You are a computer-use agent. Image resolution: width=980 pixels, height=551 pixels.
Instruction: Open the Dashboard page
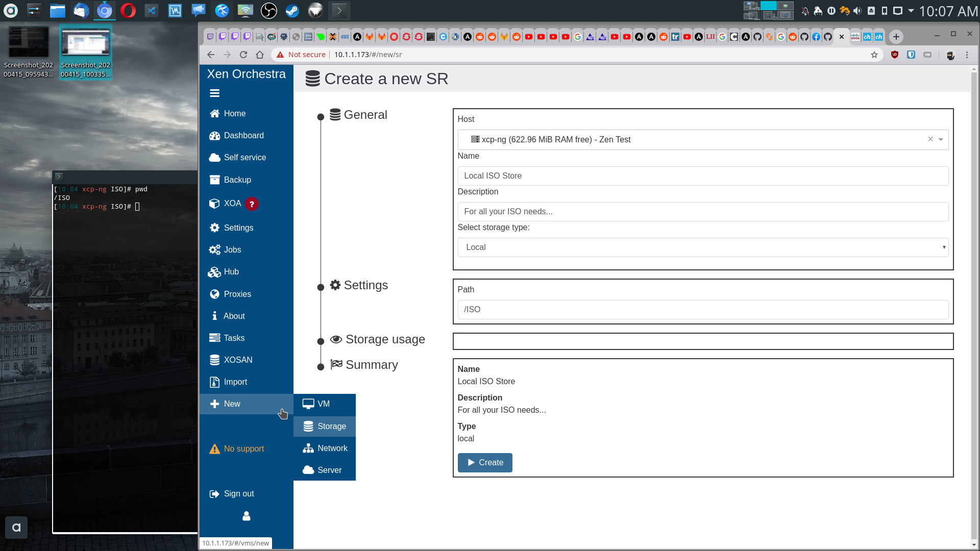247,135
